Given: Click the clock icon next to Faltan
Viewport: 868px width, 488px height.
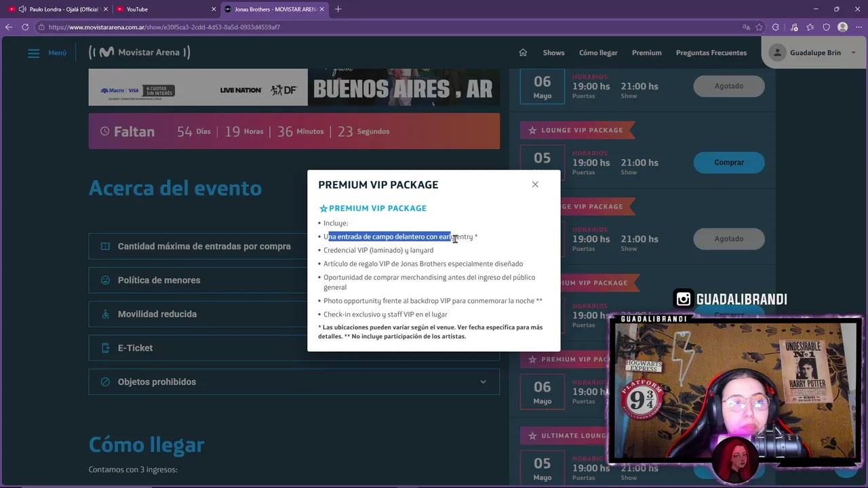Looking at the screenshot, I should tap(104, 131).
